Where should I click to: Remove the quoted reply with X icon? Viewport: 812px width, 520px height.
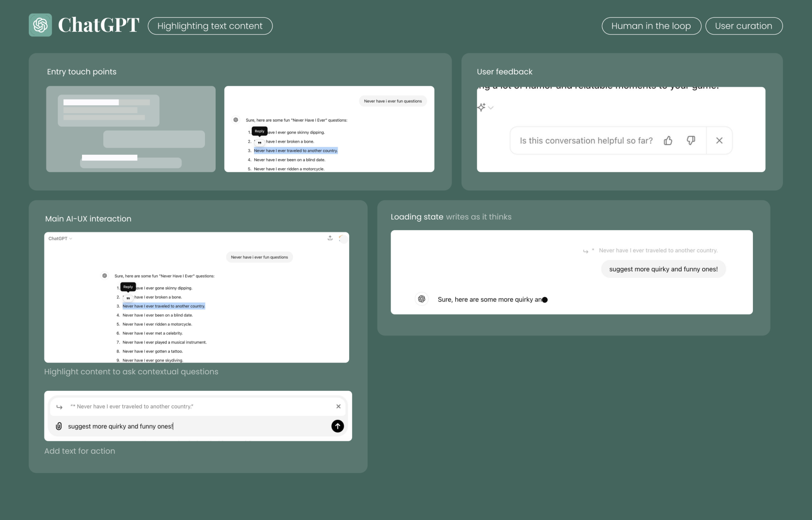click(x=338, y=407)
